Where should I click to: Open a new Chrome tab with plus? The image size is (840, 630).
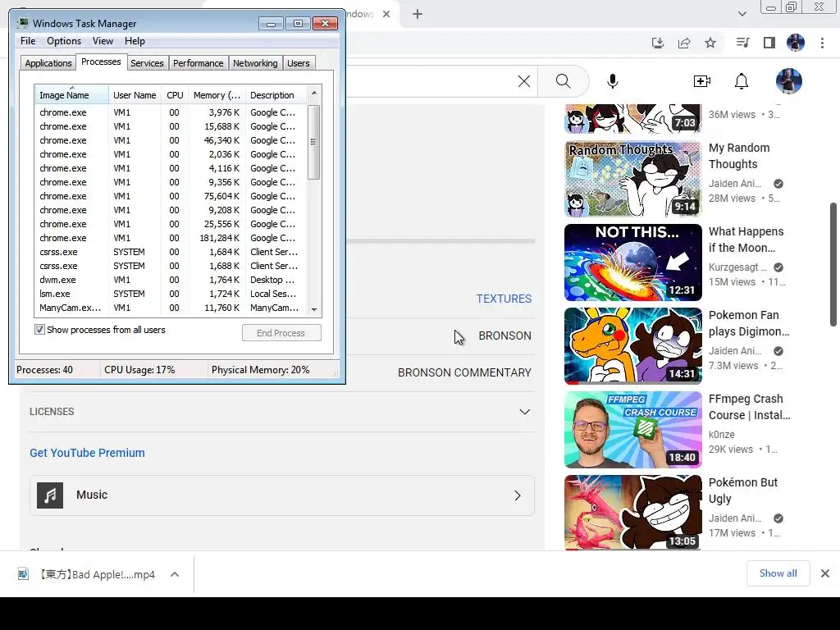418,14
